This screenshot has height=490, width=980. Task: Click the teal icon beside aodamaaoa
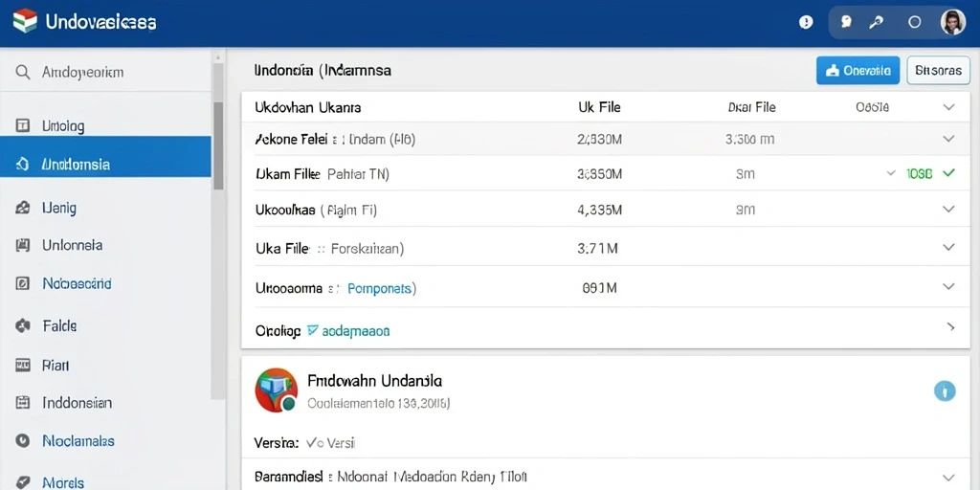pyautogui.click(x=313, y=329)
